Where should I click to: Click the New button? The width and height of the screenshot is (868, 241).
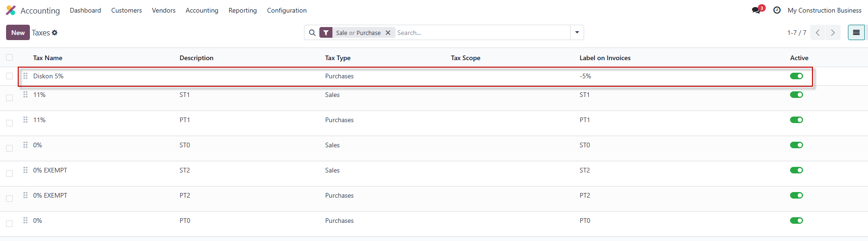coord(18,33)
